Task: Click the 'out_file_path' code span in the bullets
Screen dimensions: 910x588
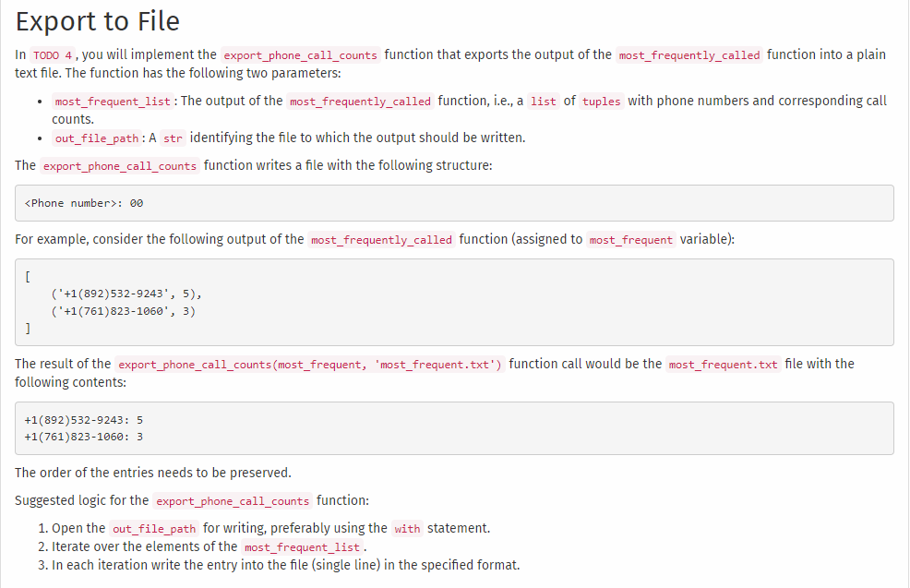Action: click(x=95, y=138)
